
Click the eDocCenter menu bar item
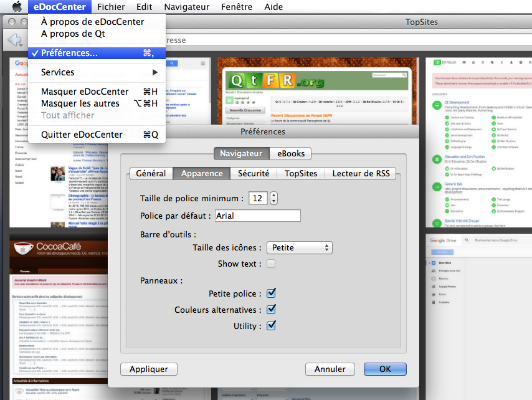tap(60, 6)
